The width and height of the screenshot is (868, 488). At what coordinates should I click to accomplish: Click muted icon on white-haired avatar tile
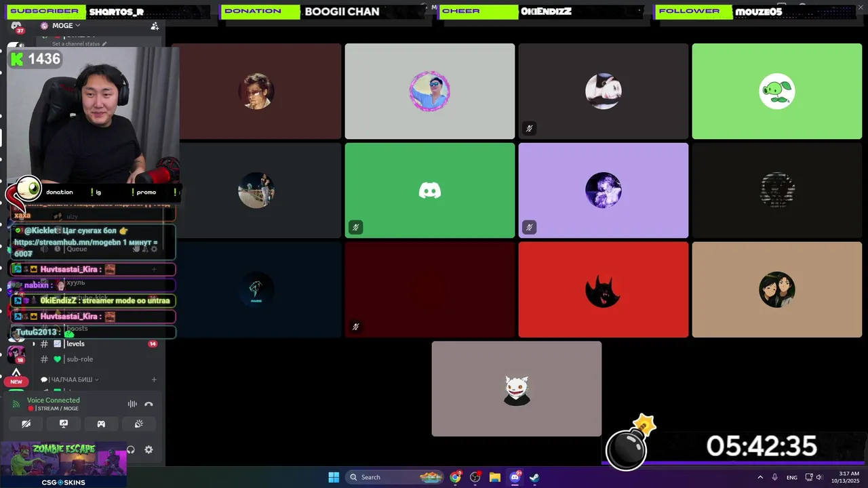click(x=529, y=128)
